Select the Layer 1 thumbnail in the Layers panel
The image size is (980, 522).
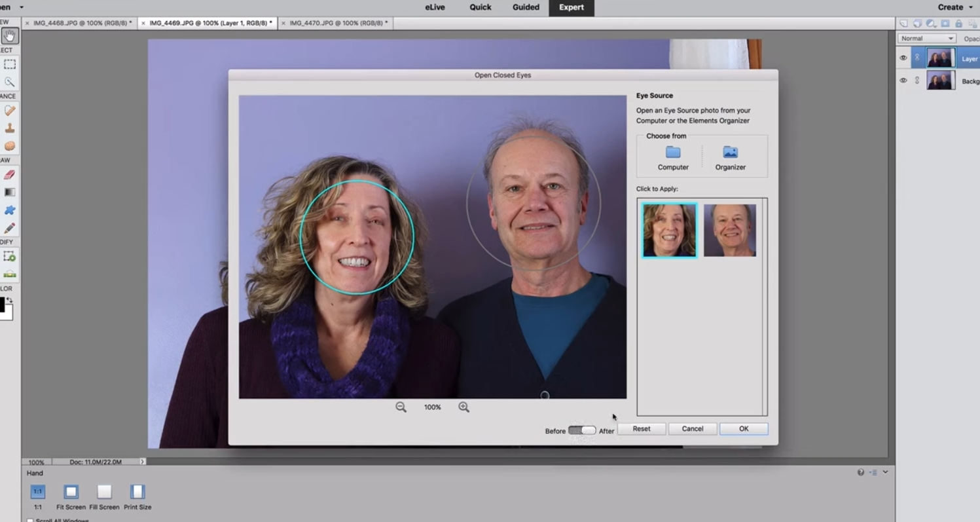pyautogui.click(x=941, y=58)
